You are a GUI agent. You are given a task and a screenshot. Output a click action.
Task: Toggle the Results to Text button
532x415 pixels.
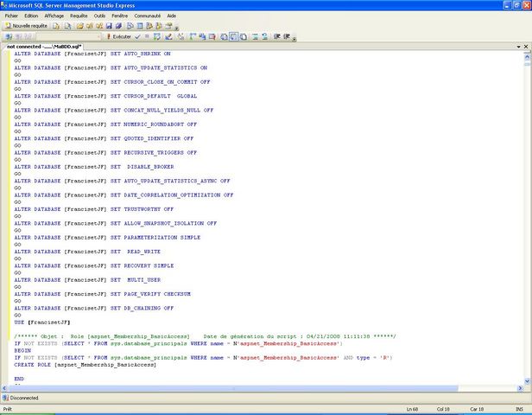pyautogui.click(x=225, y=36)
